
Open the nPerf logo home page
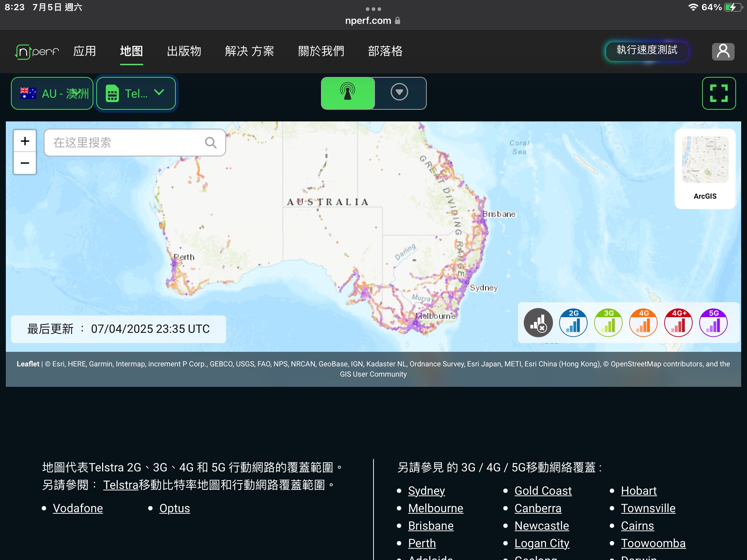pyautogui.click(x=37, y=51)
